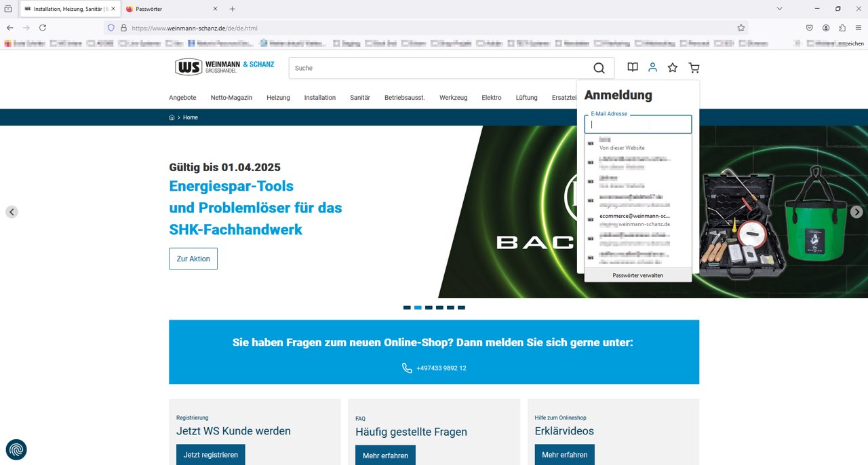Open the favorites star icon in header
Viewport: 868px width, 465px height.
click(673, 68)
